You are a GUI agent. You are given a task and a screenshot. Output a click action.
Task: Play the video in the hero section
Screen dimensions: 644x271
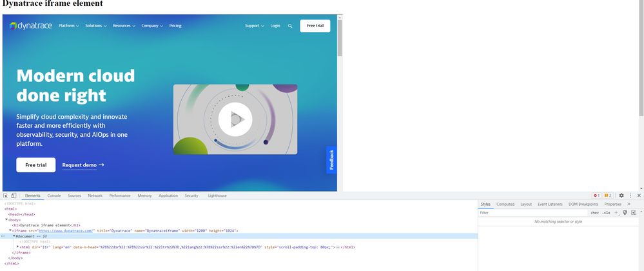point(235,119)
